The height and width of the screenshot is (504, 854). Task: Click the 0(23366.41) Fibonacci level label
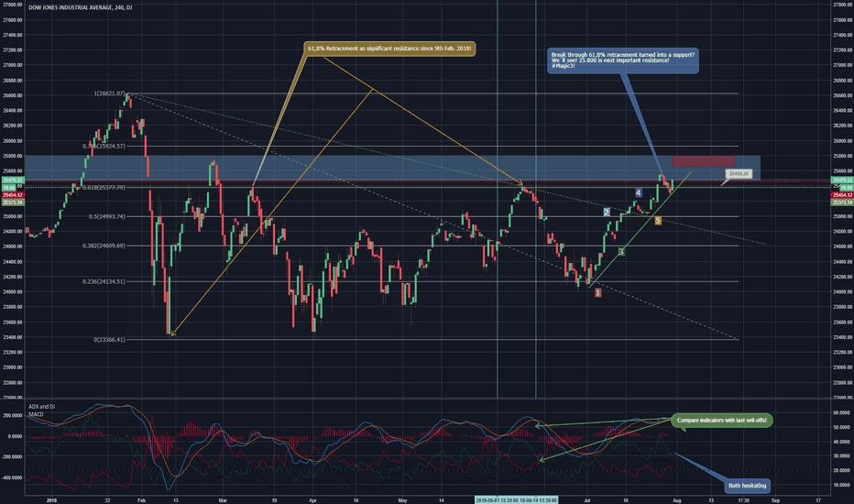(x=109, y=339)
